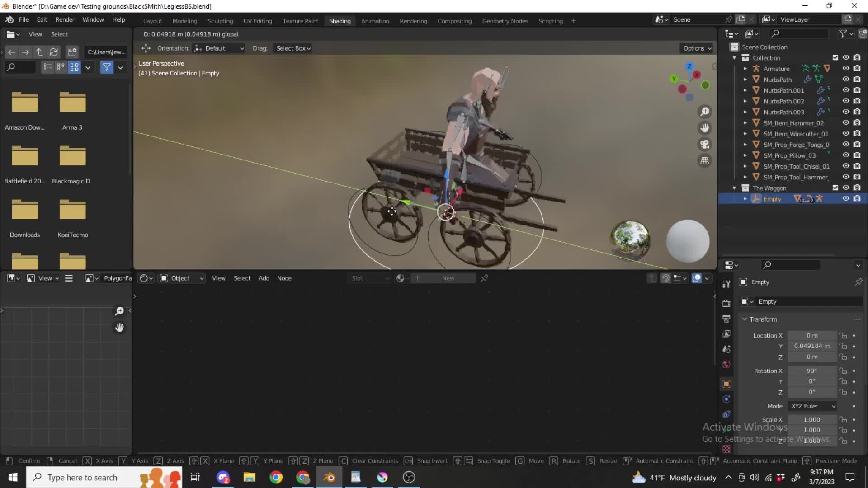This screenshot has width=868, height=488.
Task: Open the rotation Mode dropdown showing XYZ Euler
Action: 812,406
